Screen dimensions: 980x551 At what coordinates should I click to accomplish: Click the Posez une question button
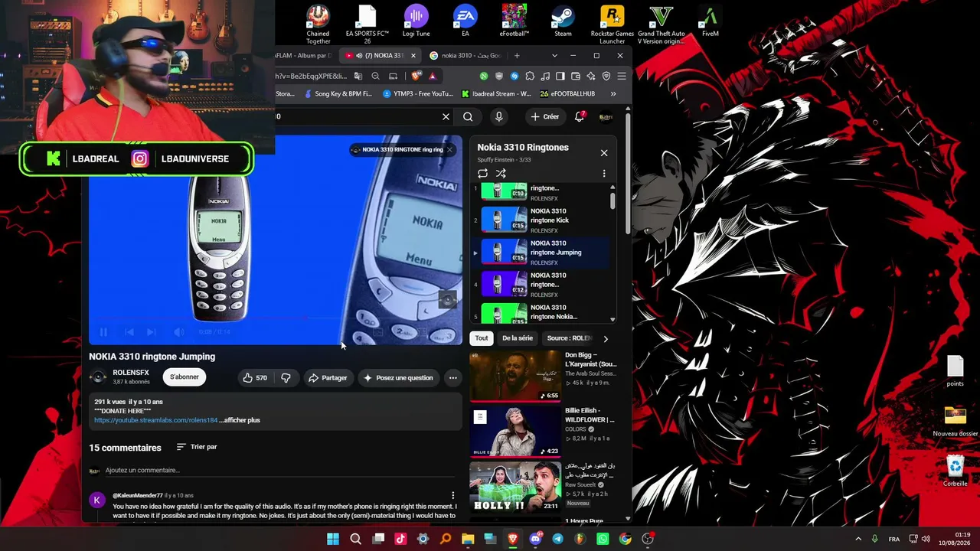(x=398, y=378)
